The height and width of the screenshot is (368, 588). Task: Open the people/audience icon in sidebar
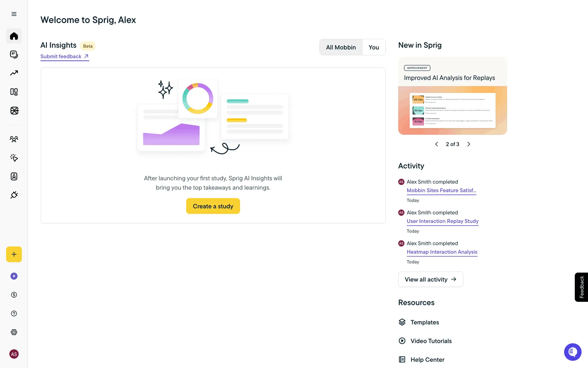click(x=14, y=139)
